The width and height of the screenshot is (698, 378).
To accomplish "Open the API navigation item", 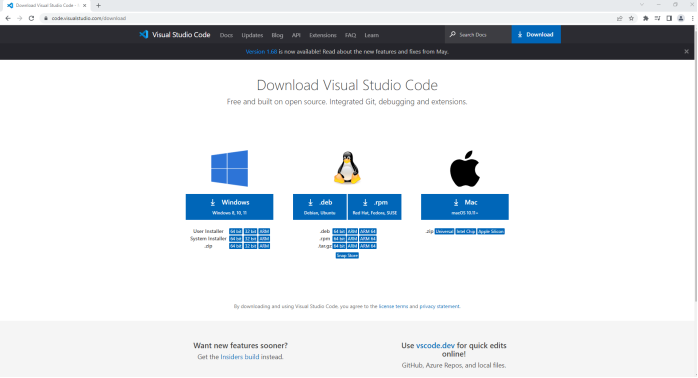I will tap(296, 35).
